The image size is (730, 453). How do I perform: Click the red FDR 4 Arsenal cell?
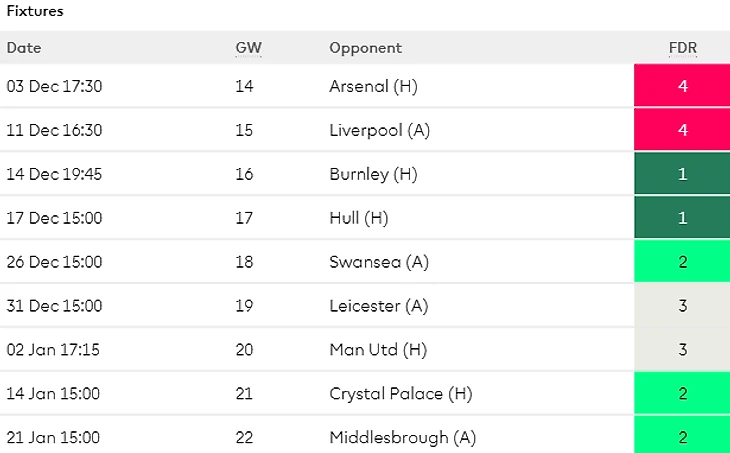tap(682, 86)
